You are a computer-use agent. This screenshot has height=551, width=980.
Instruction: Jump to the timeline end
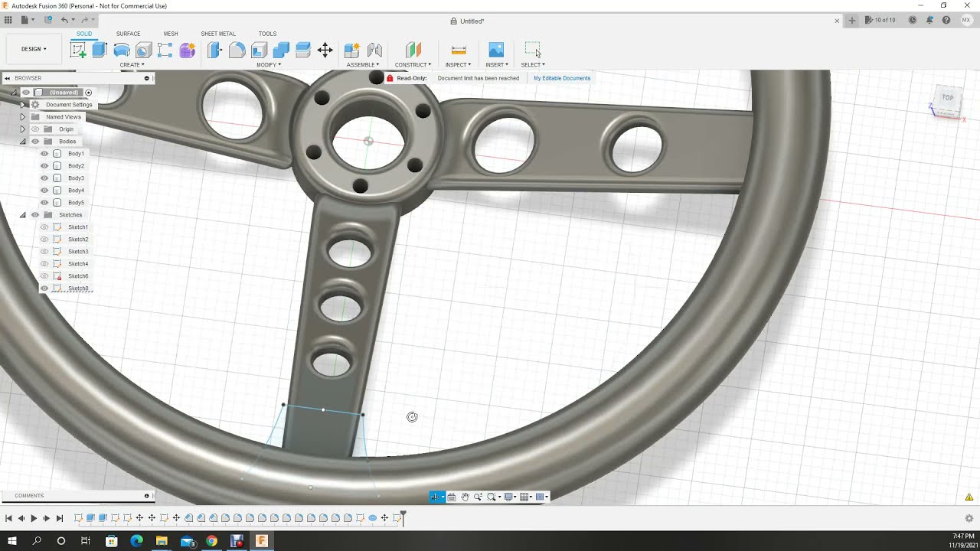pyautogui.click(x=60, y=518)
